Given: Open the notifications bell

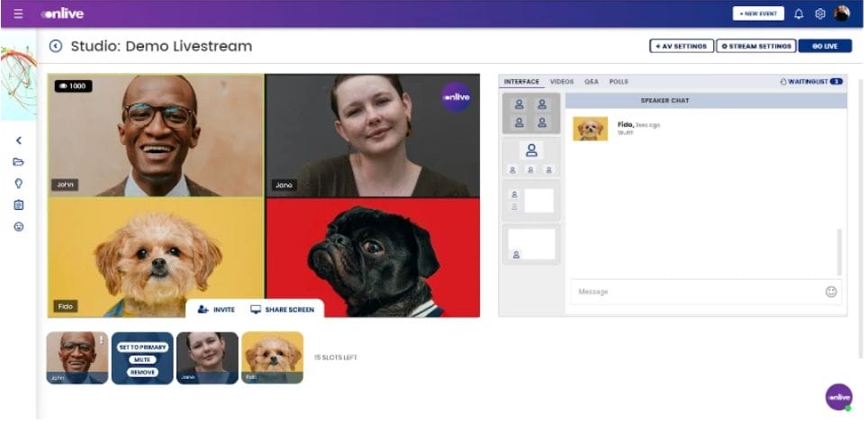Looking at the screenshot, I should click(x=798, y=13).
